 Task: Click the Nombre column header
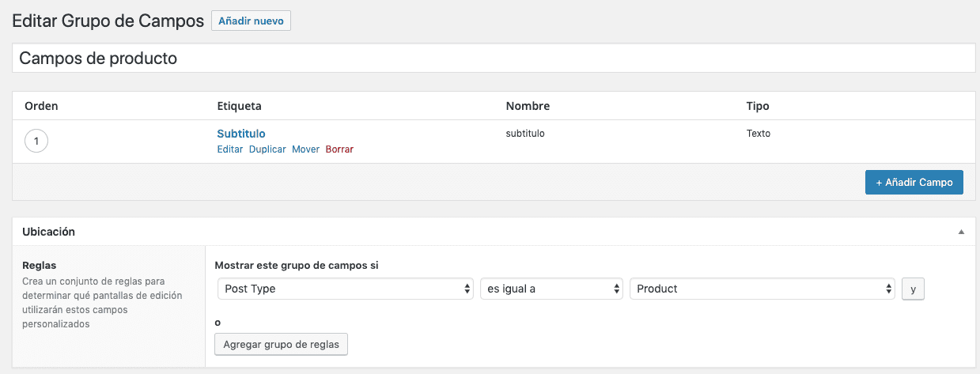point(528,106)
